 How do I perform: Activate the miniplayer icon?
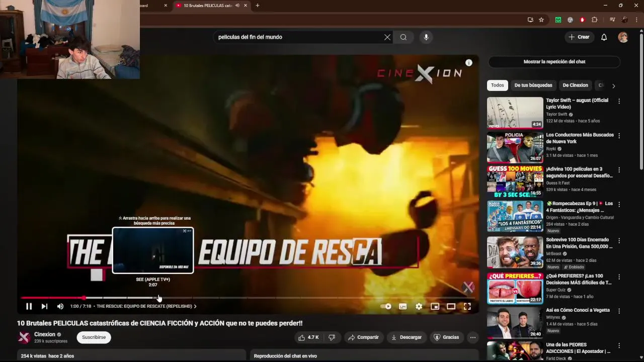pos(435,306)
